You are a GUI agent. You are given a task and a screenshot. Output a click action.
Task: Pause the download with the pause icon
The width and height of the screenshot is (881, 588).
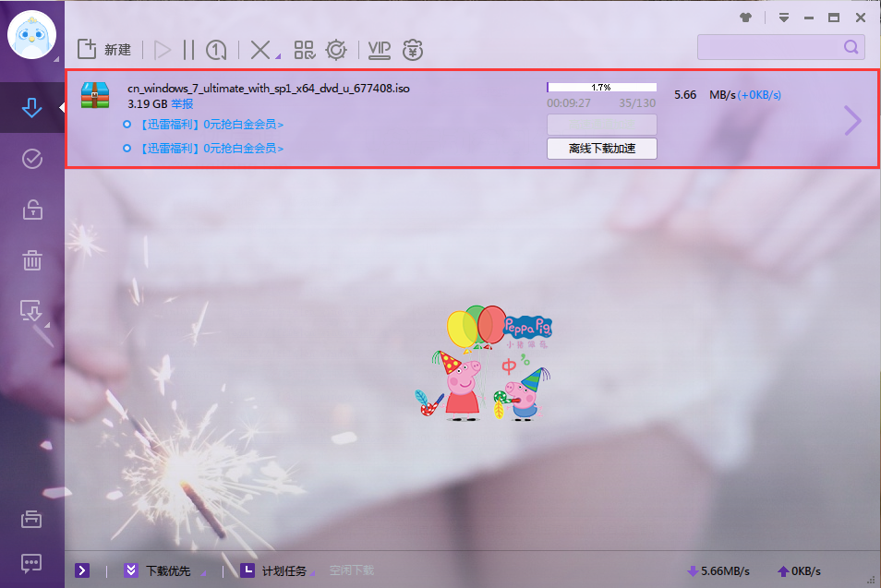pos(189,50)
